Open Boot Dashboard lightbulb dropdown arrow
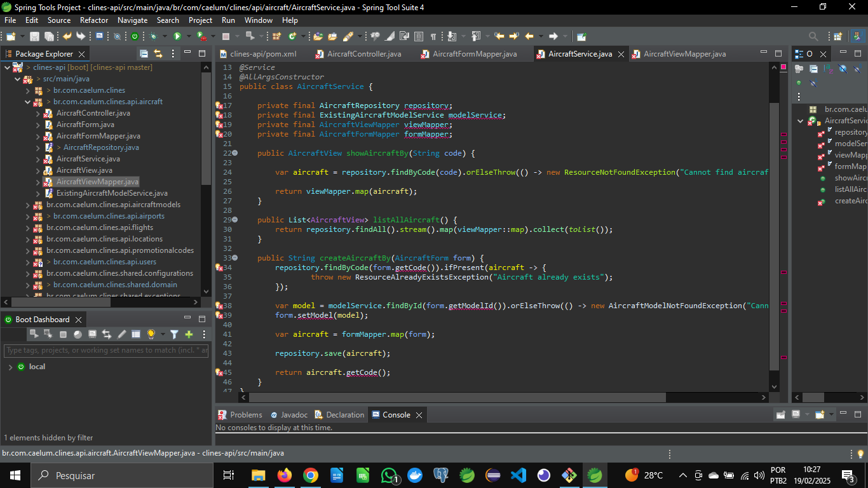868x488 pixels. pyautogui.click(x=163, y=334)
